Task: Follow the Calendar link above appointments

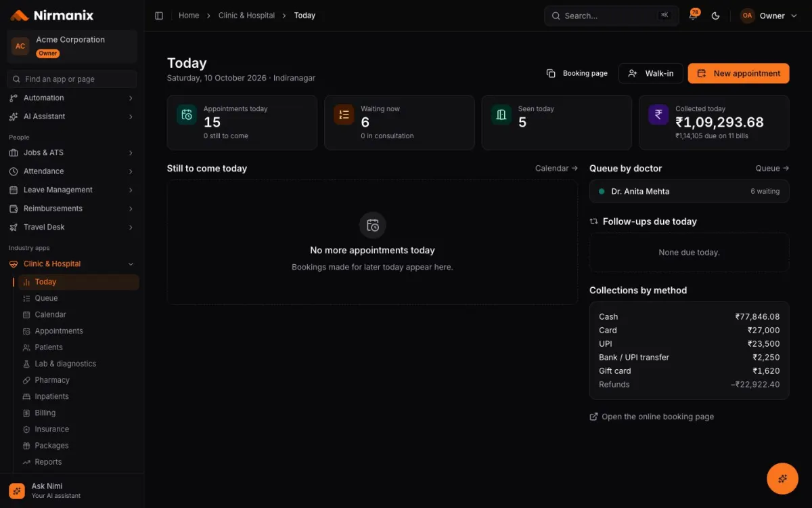Action: click(556, 168)
